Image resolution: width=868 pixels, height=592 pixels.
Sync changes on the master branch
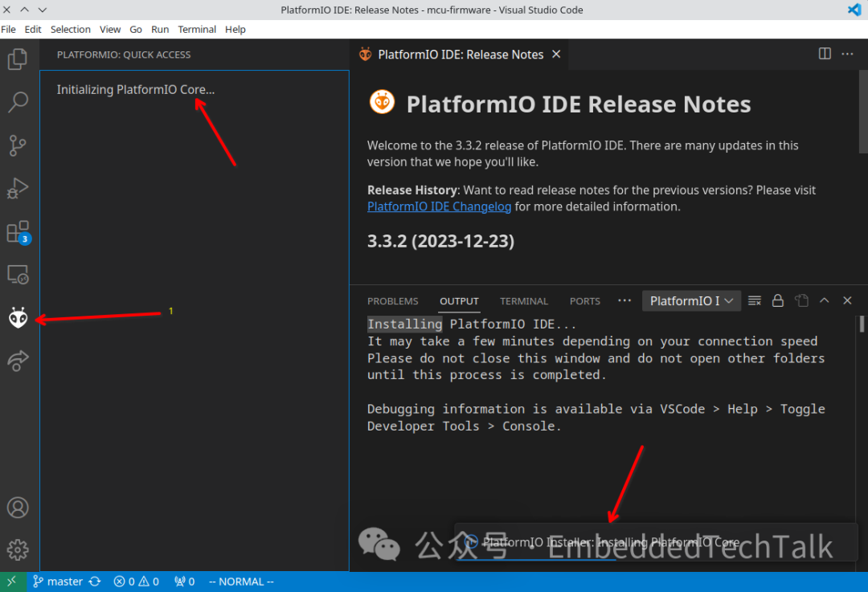coord(95,581)
